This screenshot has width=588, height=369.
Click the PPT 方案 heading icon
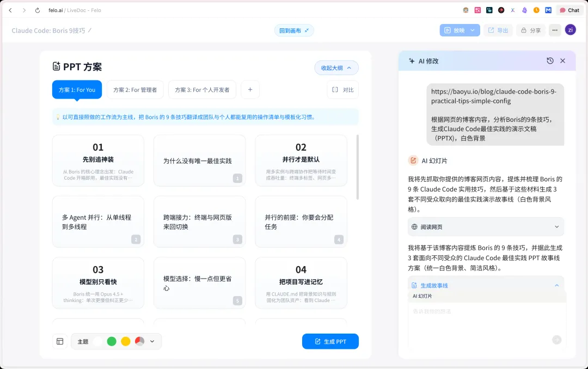pyautogui.click(x=56, y=67)
